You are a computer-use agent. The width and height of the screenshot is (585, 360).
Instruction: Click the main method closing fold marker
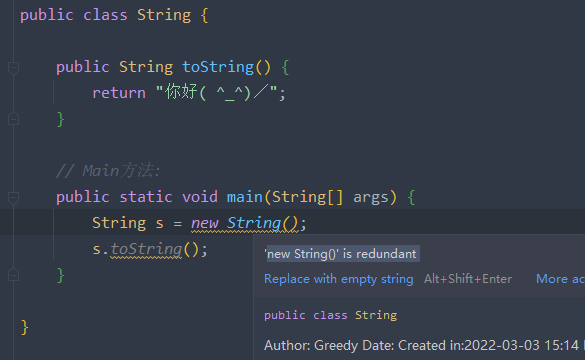13,275
